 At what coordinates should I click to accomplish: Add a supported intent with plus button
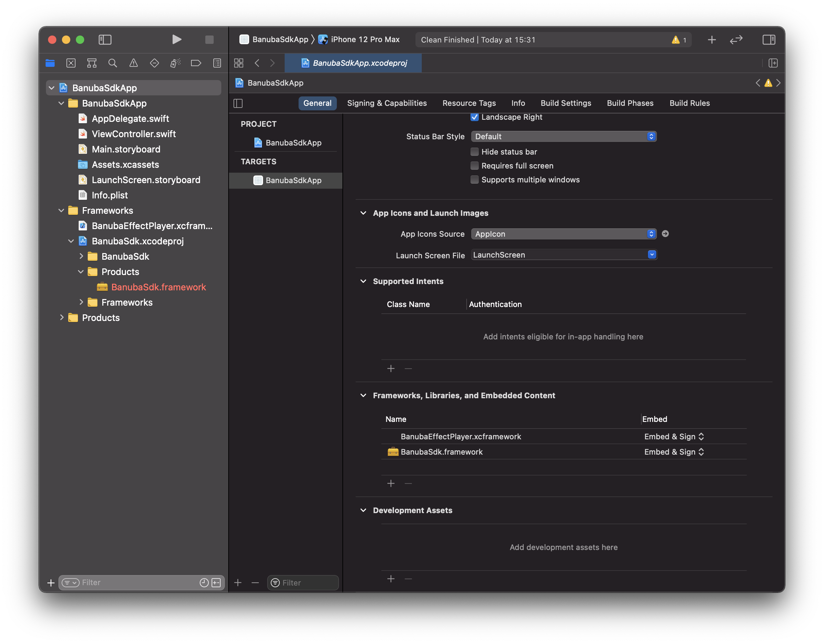click(391, 368)
